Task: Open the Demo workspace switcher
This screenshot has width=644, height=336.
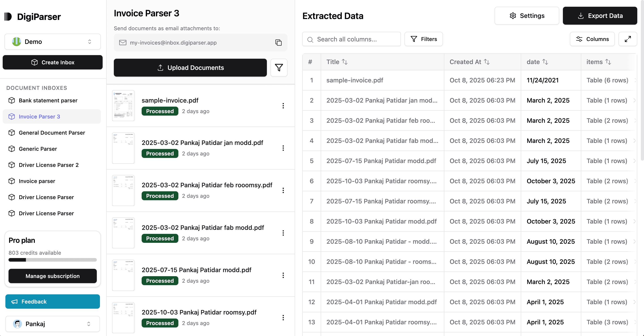Action: 52,41
